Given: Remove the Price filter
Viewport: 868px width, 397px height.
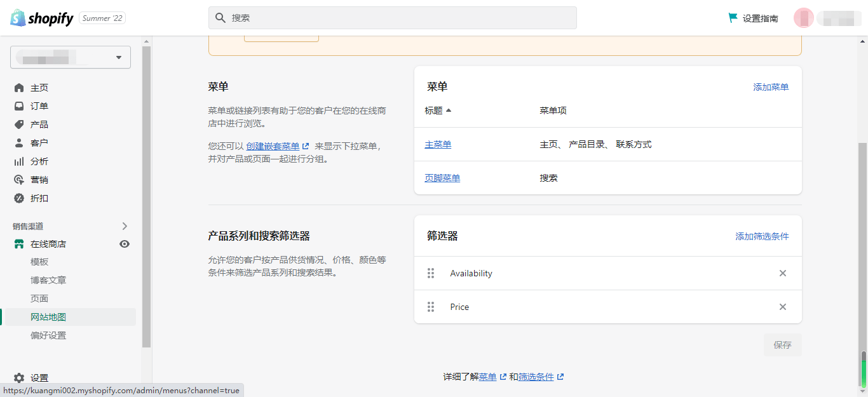Looking at the screenshot, I should 783,307.
